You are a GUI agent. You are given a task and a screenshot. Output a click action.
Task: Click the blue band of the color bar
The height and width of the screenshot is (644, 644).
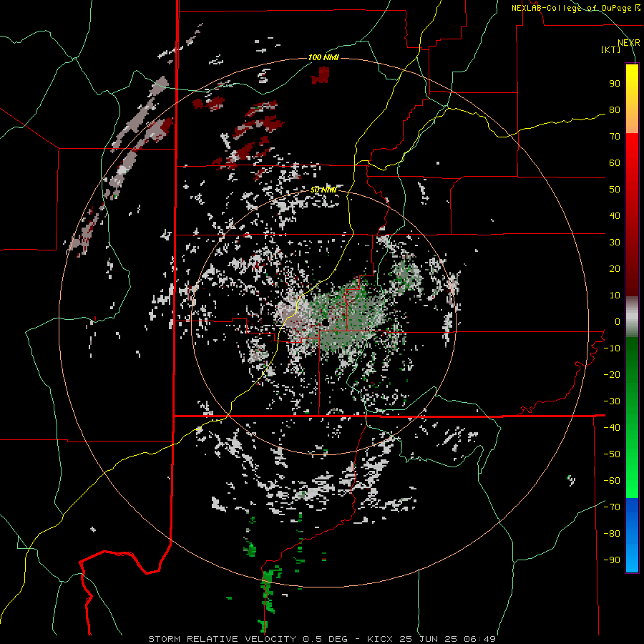pyautogui.click(x=632, y=535)
